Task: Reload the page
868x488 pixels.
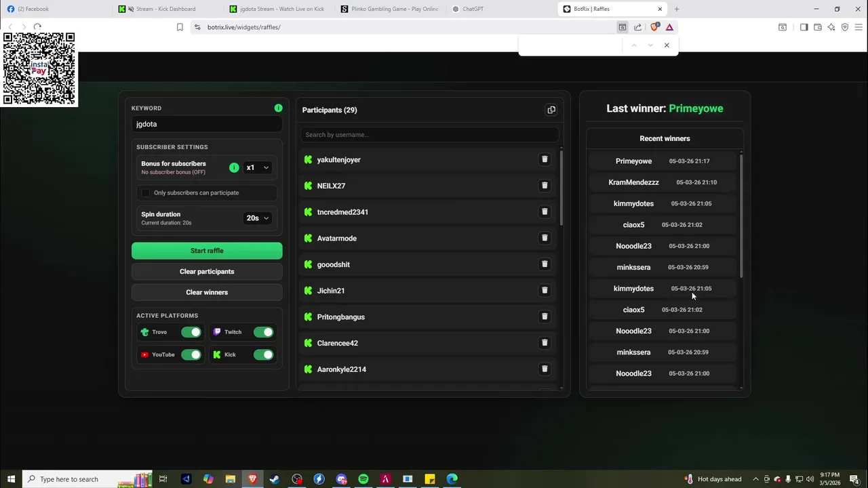Action: point(37,27)
